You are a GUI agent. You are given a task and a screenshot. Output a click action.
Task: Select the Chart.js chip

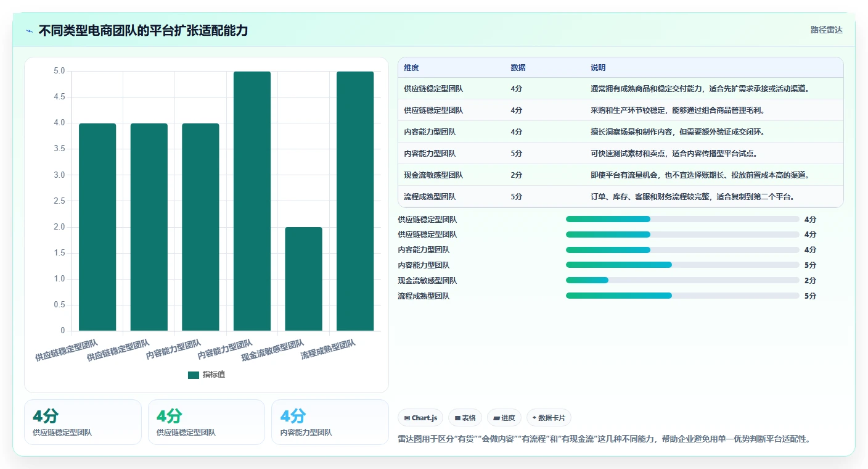(x=421, y=418)
